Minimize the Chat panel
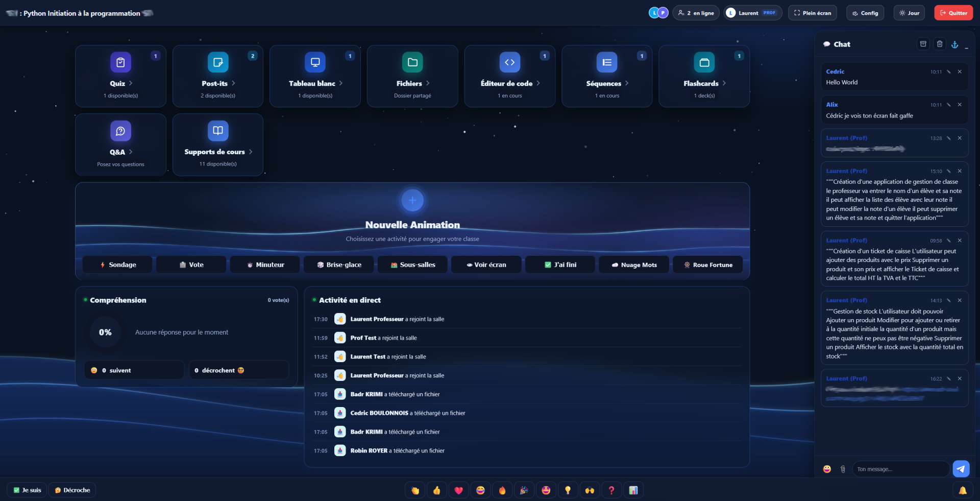Screen dimensions: 980x501 point(967,47)
